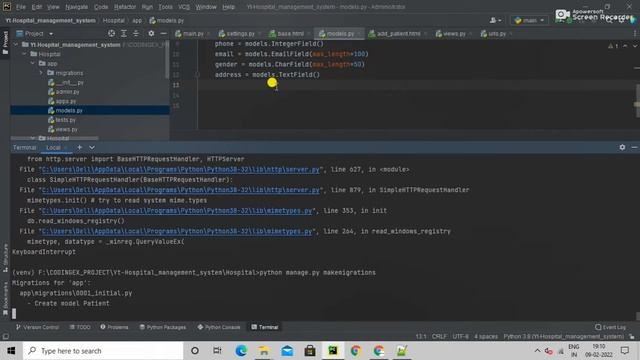Open Windows notification center

tap(624, 351)
